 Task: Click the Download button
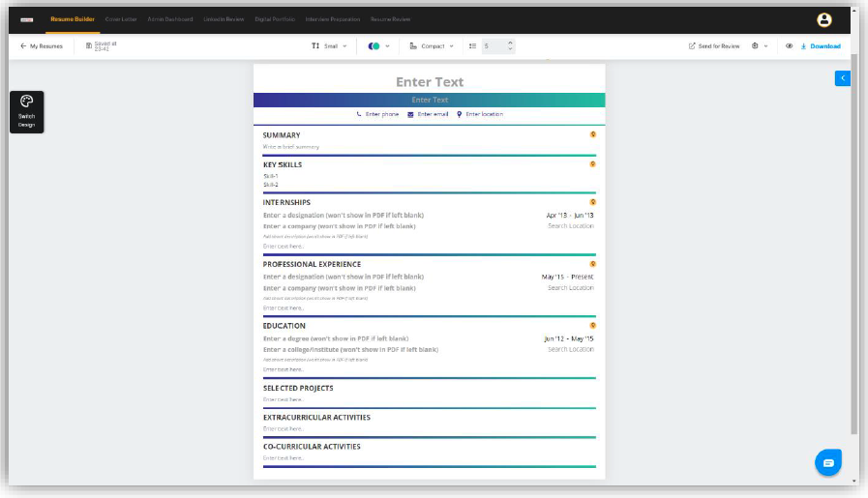[x=821, y=45]
